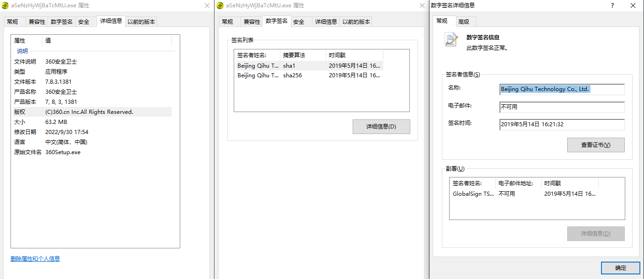Select the GlobalSign countersignature entry
This screenshot has width=644, height=279.
473,194
